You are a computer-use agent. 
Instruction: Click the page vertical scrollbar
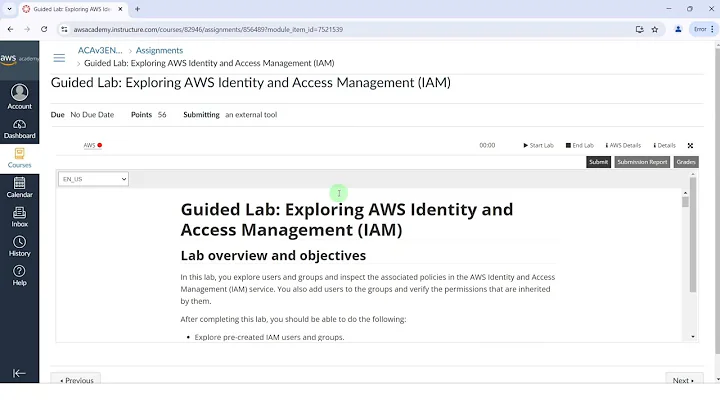[717, 200]
